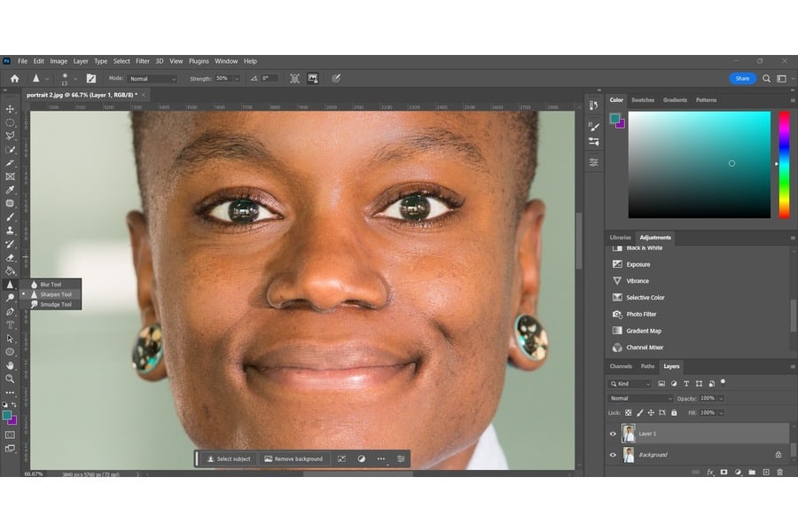
Task: Toggle Protect Detail in options bar
Action: (312, 78)
